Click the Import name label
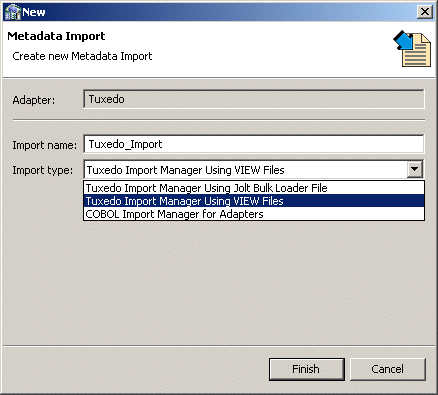The width and height of the screenshot is (438, 395). 44,145
